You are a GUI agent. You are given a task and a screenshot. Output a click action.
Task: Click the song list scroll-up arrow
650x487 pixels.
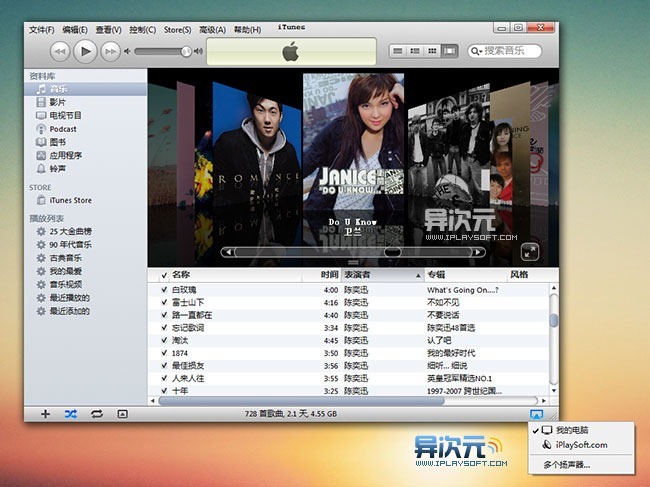pyautogui.click(x=554, y=288)
